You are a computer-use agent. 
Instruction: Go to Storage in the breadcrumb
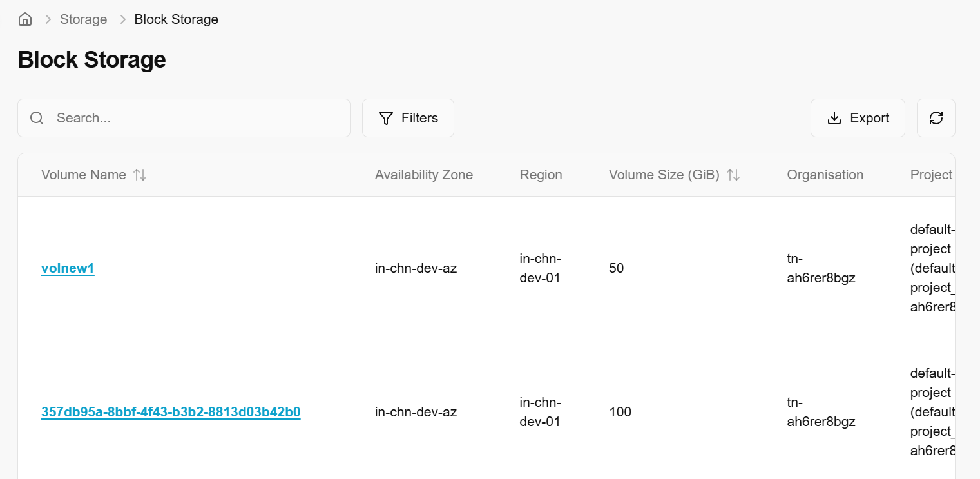point(83,19)
